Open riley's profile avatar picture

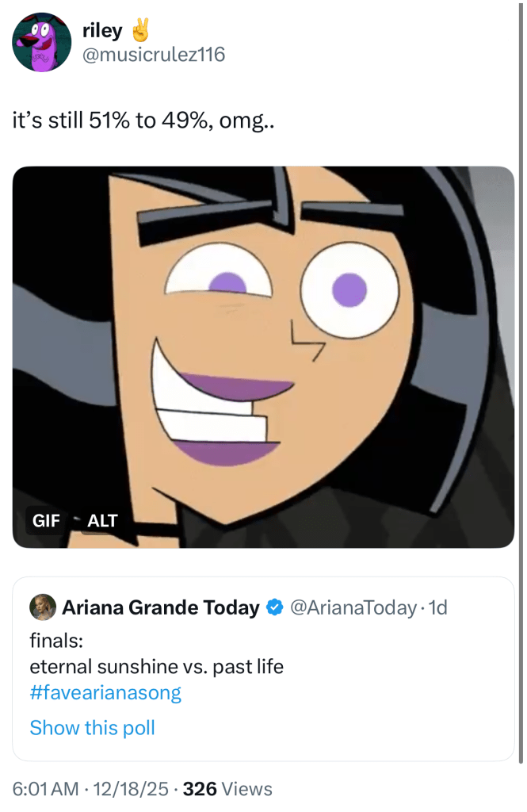pos(42,42)
